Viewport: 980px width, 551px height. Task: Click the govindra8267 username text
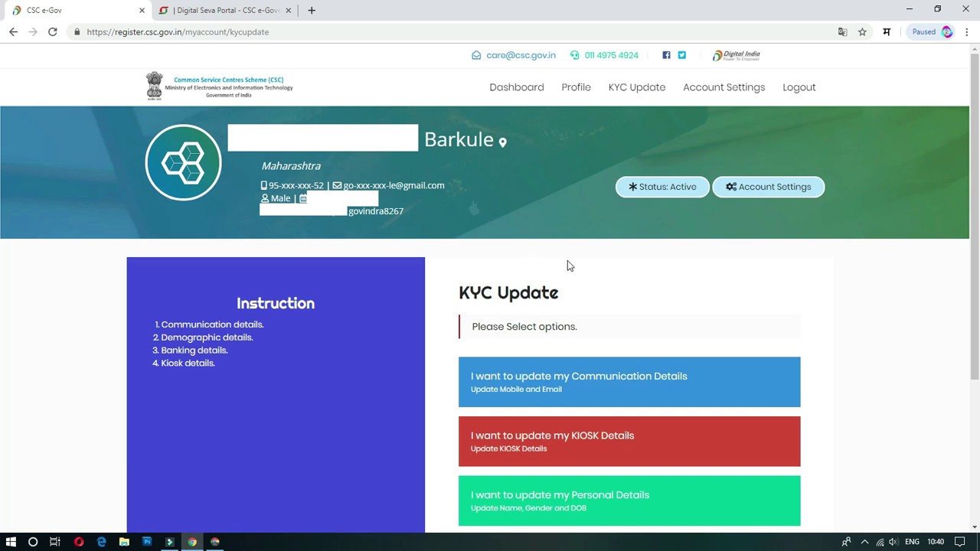pos(376,211)
